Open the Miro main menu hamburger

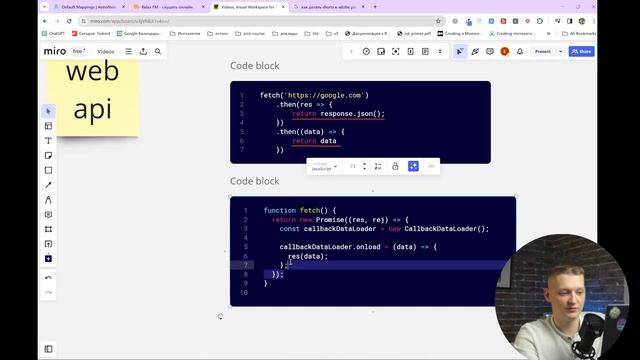129,51
